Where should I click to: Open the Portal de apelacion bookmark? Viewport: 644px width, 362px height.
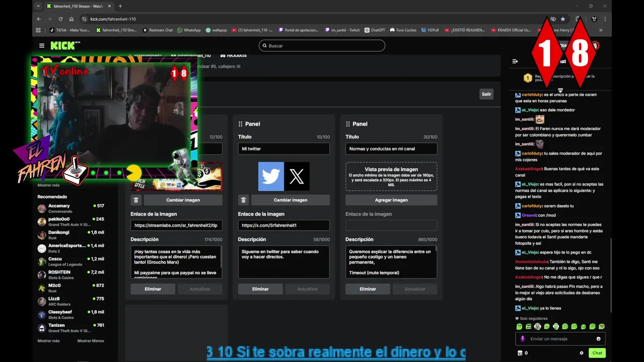(298, 30)
